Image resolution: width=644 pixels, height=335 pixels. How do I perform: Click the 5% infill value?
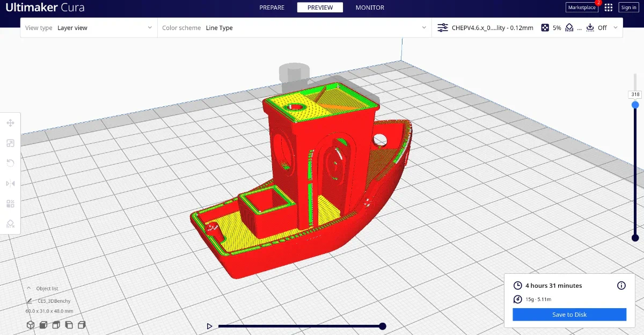click(557, 28)
